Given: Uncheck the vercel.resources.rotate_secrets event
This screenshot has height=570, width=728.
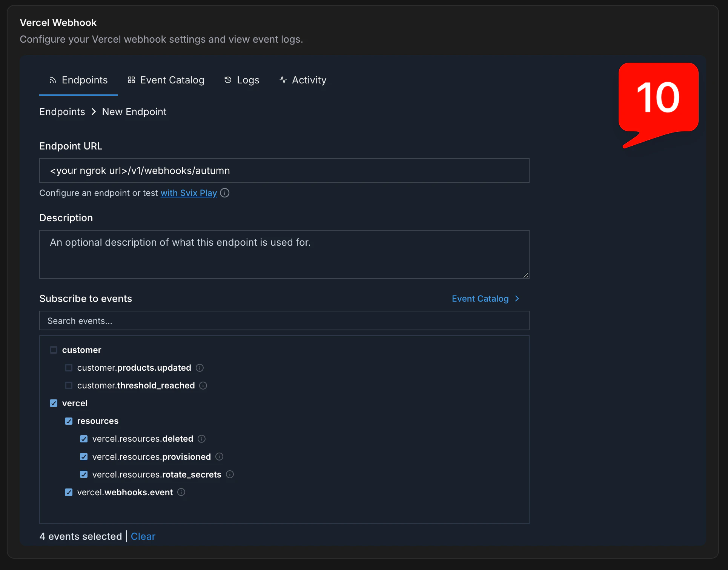Looking at the screenshot, I should click(83, 474).
